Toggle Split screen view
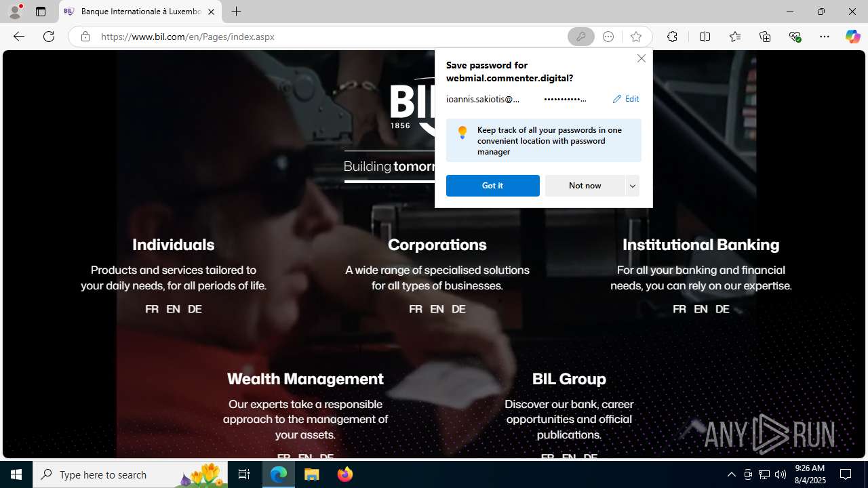Screen dimensions: 868x488 coord(705,37)
